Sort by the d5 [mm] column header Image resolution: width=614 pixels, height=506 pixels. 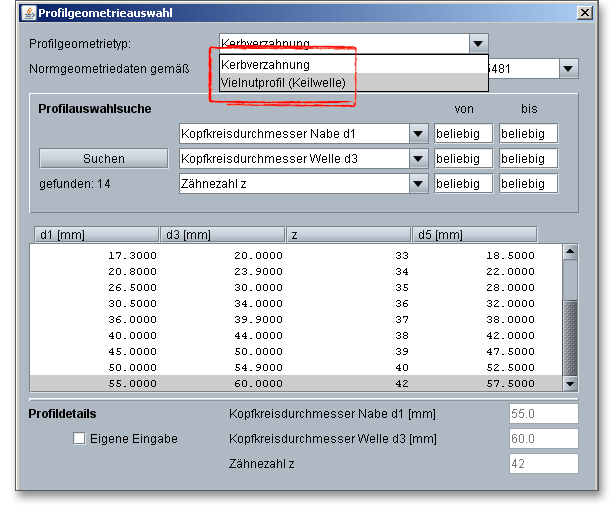click(474, 235)
